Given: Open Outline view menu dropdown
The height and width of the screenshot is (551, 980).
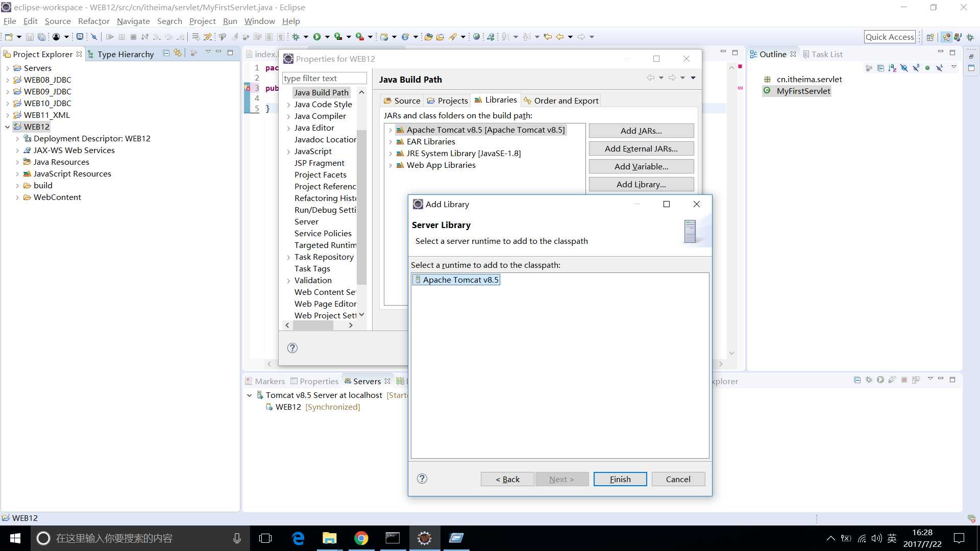Looking at the screenshot, I should tap(953, 67).
